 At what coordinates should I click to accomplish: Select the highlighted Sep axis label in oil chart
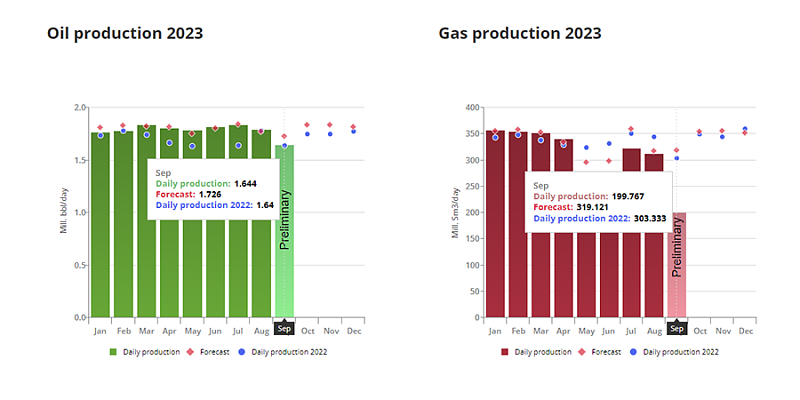(x=284, y=328)
